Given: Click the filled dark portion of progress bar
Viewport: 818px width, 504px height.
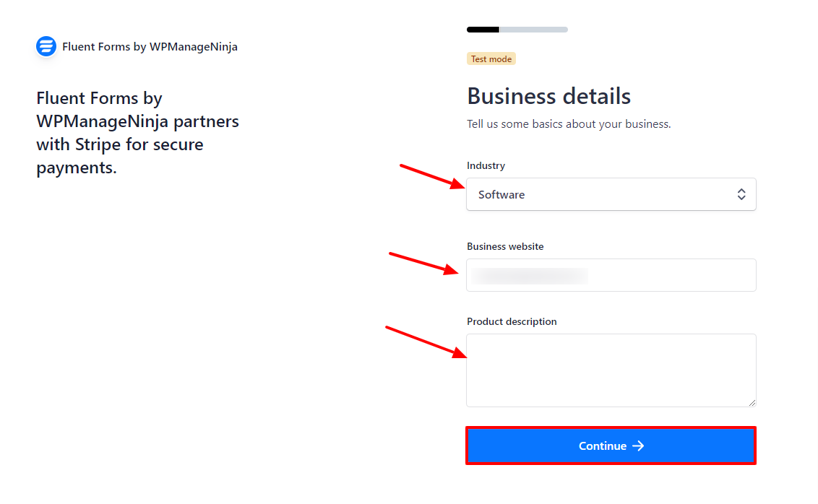Looking at the screenshot, I should point(483,30).
